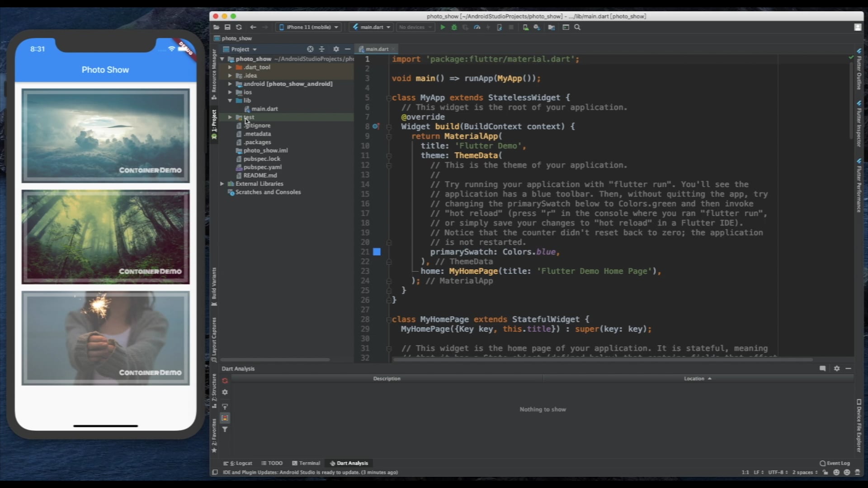Click the Sync refresh toolbar icon
868x488 pixels.
click(239, 27)
